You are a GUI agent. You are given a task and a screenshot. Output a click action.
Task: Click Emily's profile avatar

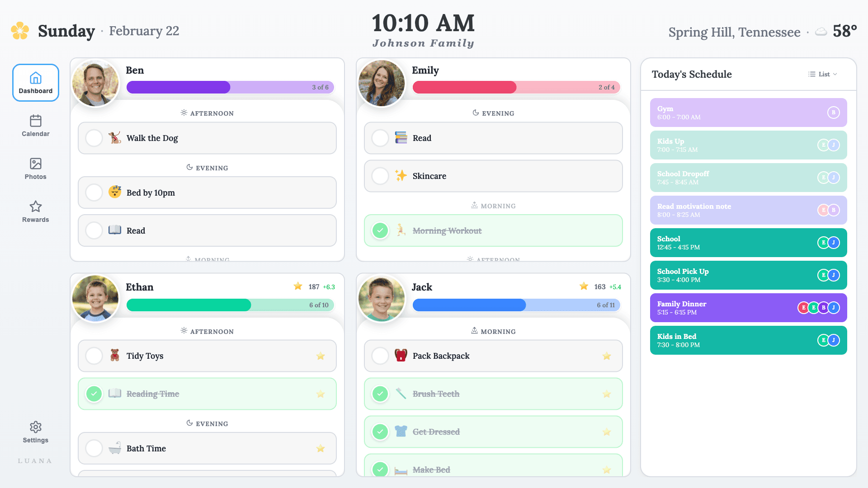[x=382, y=83]
